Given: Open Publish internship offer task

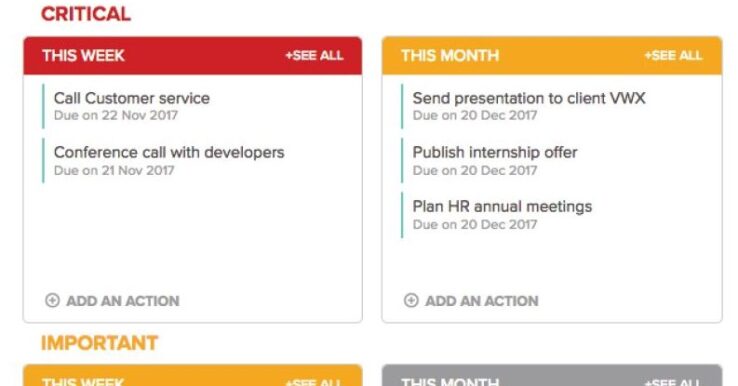Looking at the screenshot, I should (x=495, y=153).
